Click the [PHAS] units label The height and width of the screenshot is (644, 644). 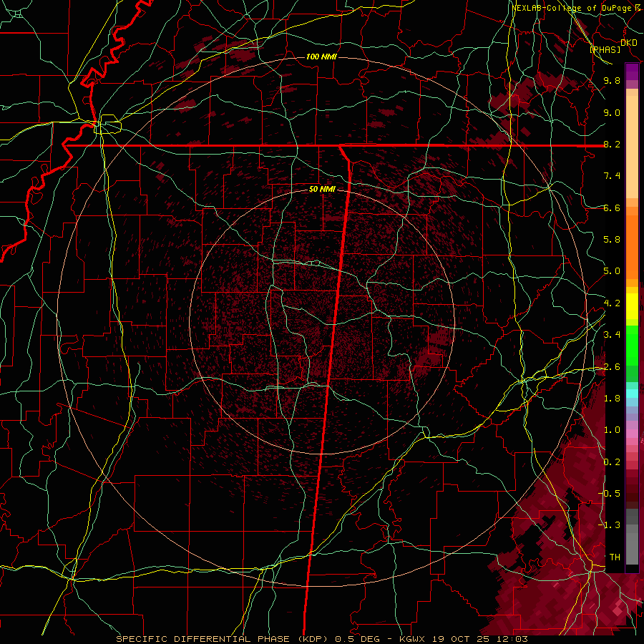pyautogui.click(x=605, y=49)
